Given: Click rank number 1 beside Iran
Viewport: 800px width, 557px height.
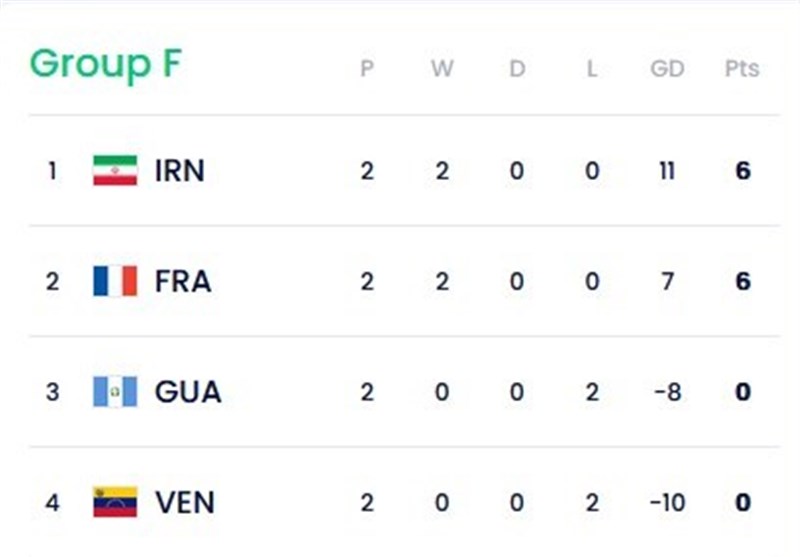Looking at the screenshot, I should (52, 171).
